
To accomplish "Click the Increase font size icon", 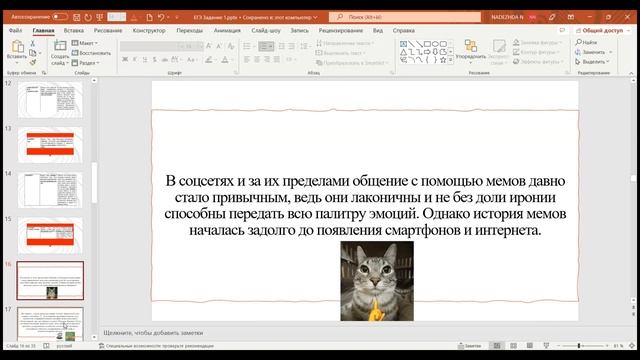I will pos(209,46).
